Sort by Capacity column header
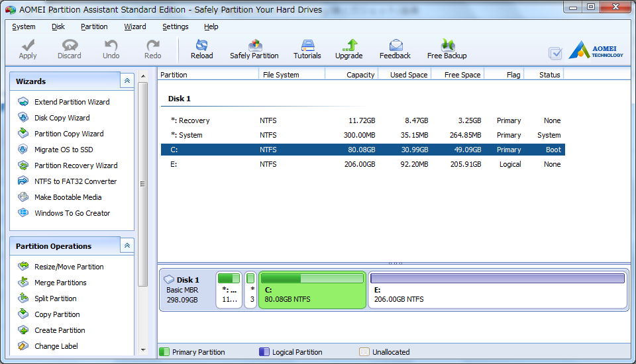The height and width of the screenshot is (364, 636). coord(352,75)
